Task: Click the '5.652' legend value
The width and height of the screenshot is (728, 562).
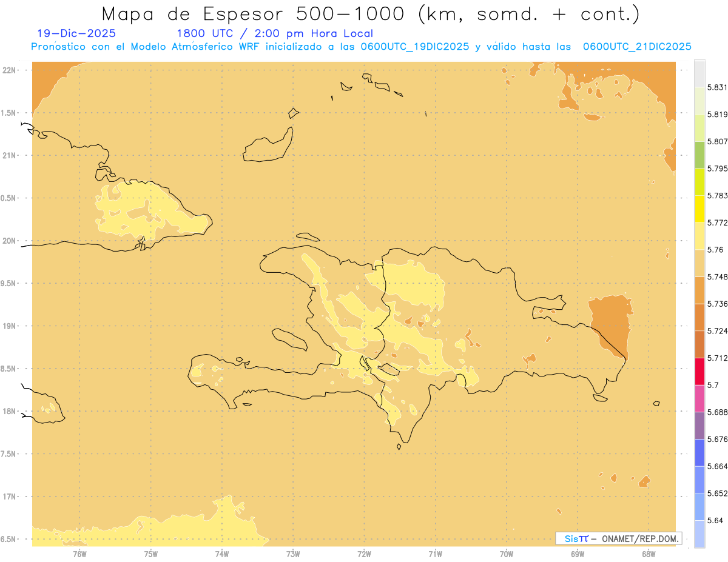Action: 717,493
